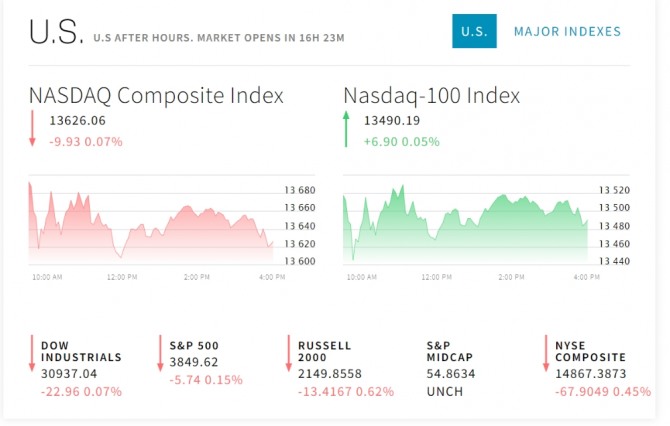Click Nasdaq-100 value 13490.19
The height and width of the screenshot is (426, 670).
pos(391,121)
